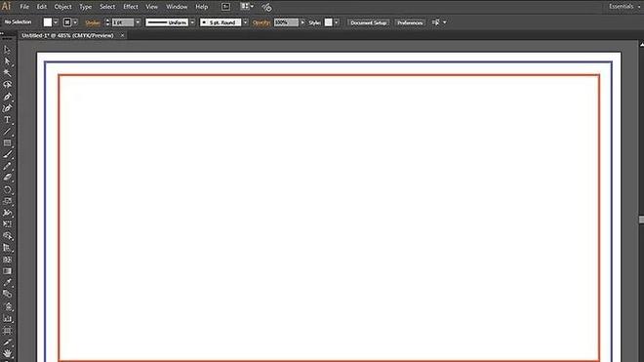Screen dimensions: 644x362
Task: Select the Gradient tool
Action: [x=7, y=271]
